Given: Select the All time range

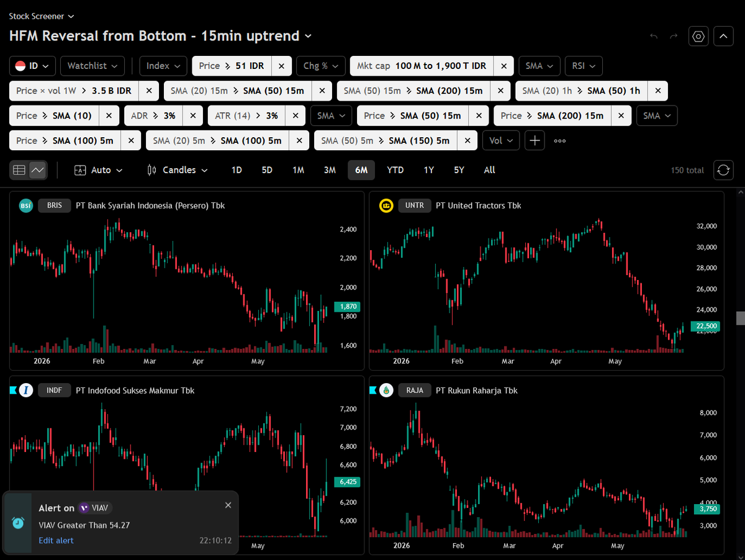Looking at the screenshot, I should [489, 169].
